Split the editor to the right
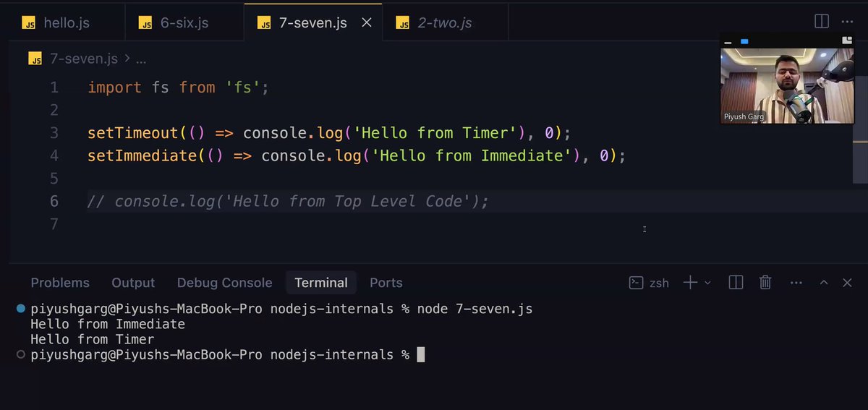The image size is (868, 410). 822,22
